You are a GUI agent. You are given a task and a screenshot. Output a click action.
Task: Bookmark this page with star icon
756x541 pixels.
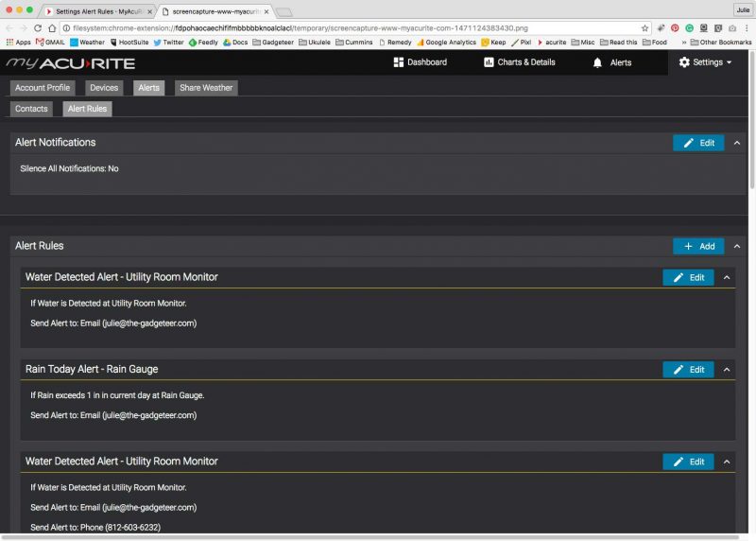click(x=645, y=28)
